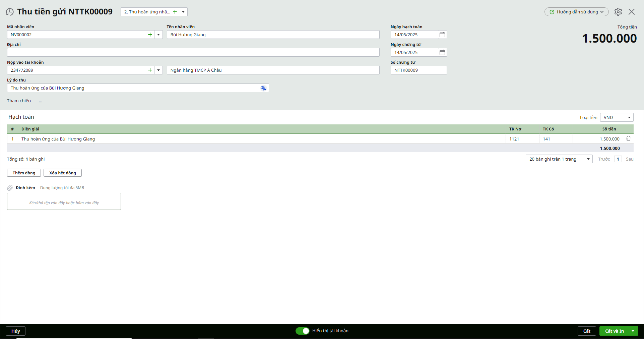Close the Thu tiền gửi form

pos(632,12)
